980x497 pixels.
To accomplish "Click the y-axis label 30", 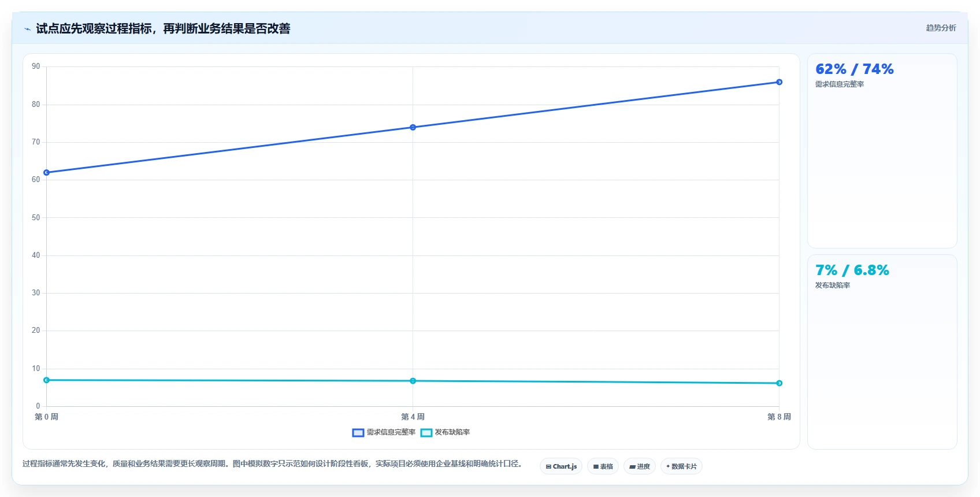I will point(36,293).
